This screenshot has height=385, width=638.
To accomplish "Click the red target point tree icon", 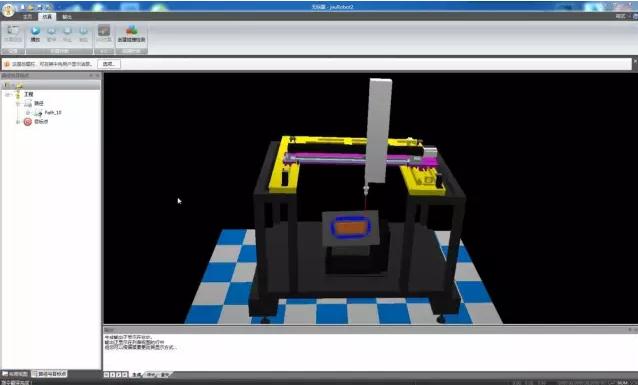I will (28, 121).
